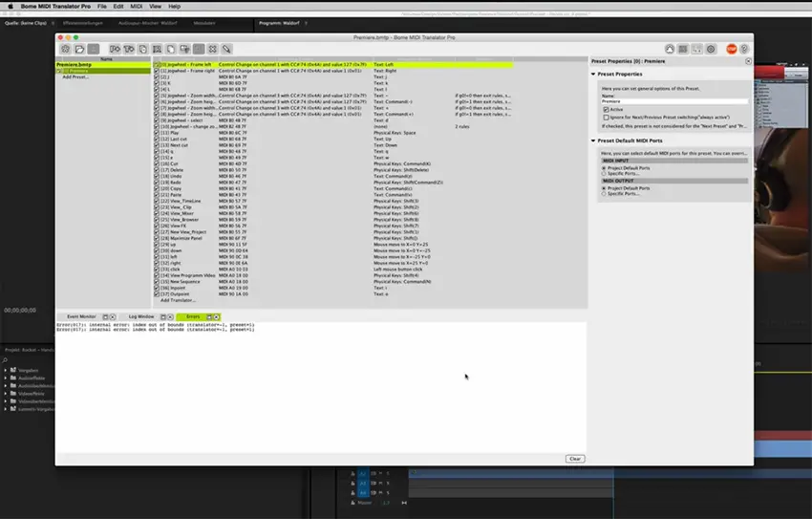Select MIDI INPUT Specific Ports option
Image resolution: width=812 pixels, height=519 pixels.
(604, 174)
